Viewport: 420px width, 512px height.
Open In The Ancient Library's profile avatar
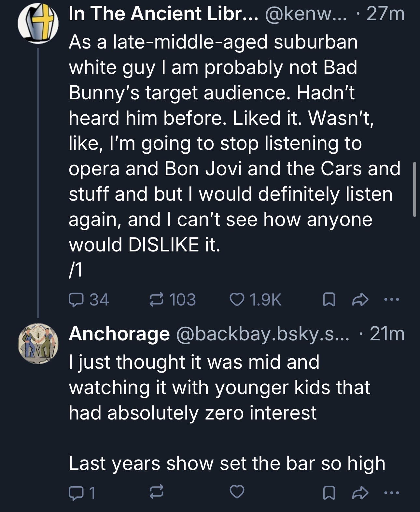click(x=38, y=24)
